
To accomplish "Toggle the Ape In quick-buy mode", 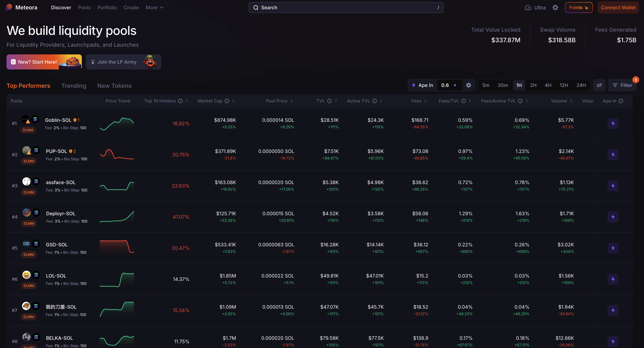I will [422, 85].
